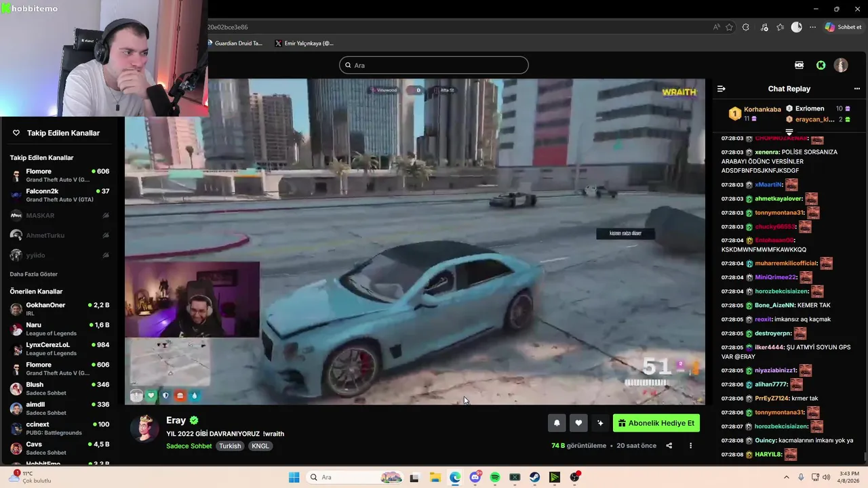The height and width of the screenshot is (488, 868).
Task: Open Blush Sadece Sohbet channel
Action: click(60, 388)
